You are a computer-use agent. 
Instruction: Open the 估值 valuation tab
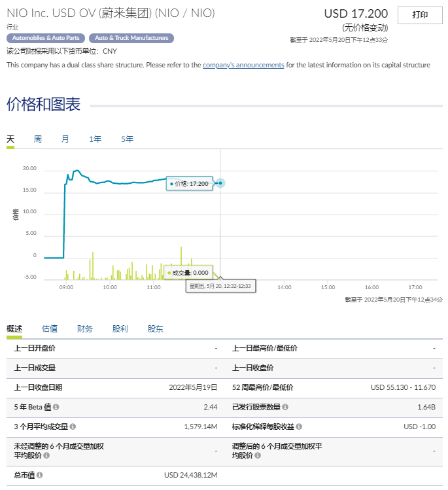click(50, 328)
